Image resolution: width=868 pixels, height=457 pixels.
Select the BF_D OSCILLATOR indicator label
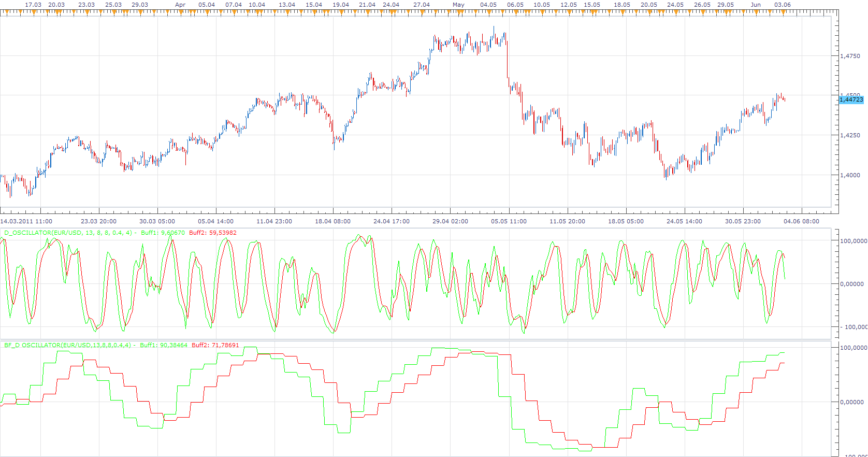point(67,345)
